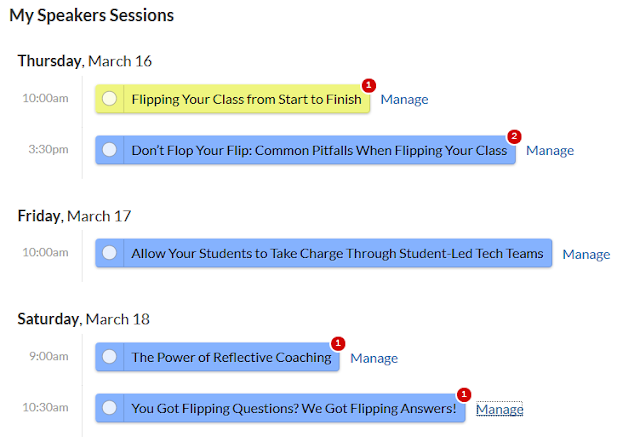This screenshot has height=448, width=640.
Task: Select circle for Don't Flop Your Flip session
Action: (x=110, y=150)
